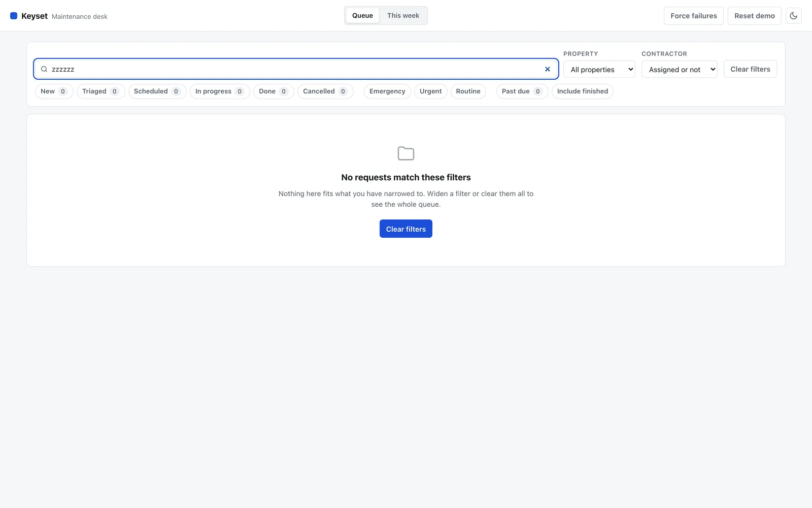Enable the Include finished filter
812x508 pixels.
(x=583, y=91)
